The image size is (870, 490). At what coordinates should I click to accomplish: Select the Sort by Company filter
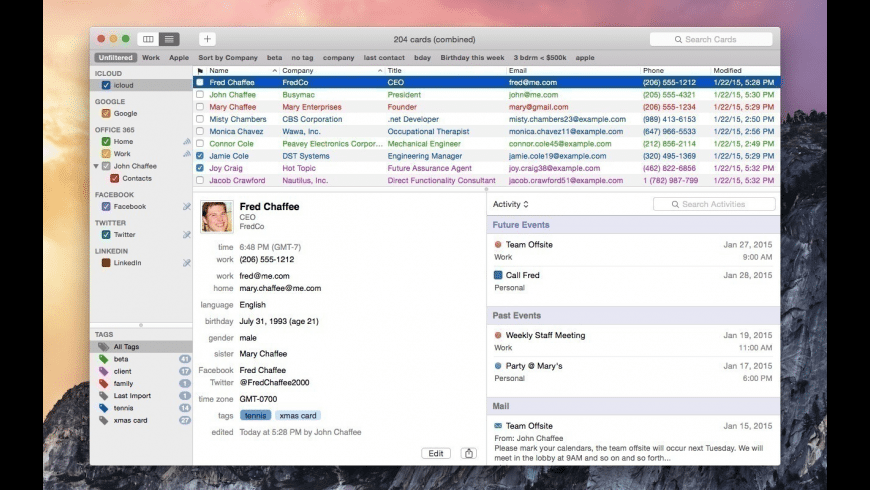(228, 58)
